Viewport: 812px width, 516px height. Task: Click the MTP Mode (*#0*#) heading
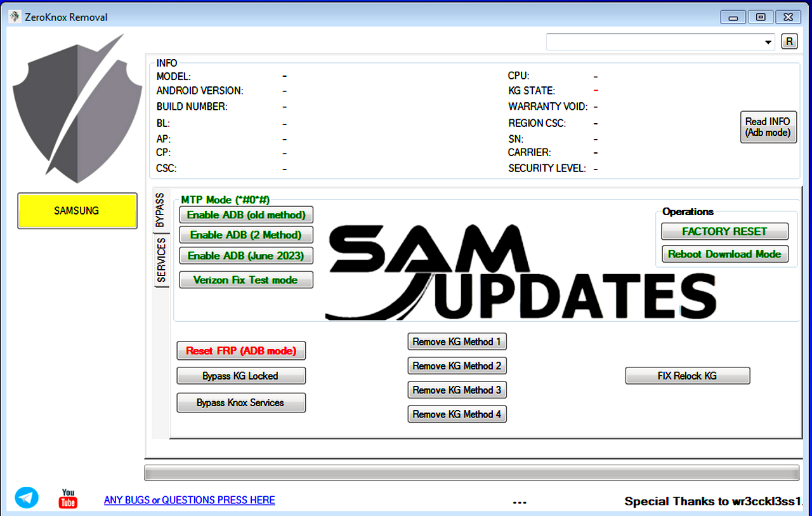click(225, 200)
